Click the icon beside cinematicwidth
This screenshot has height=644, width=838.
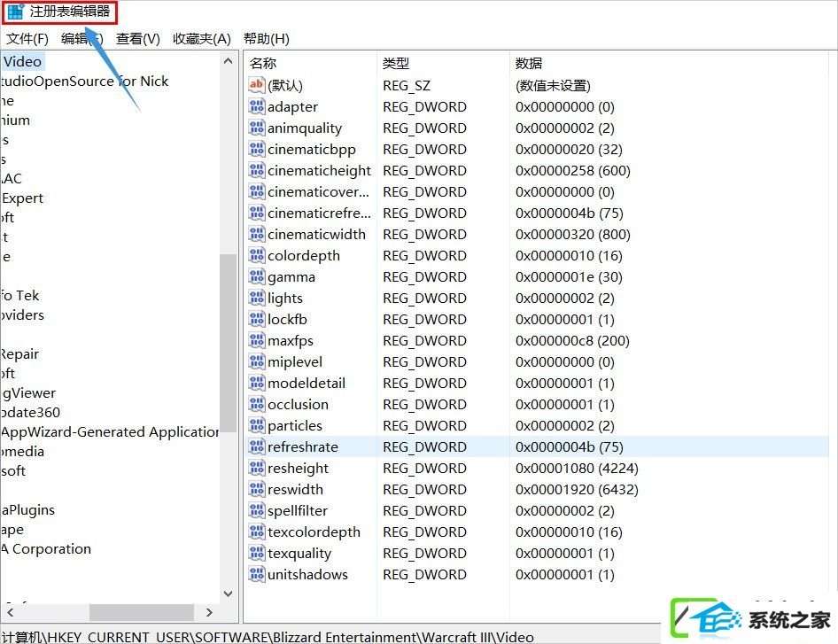(x=257, y=234)
